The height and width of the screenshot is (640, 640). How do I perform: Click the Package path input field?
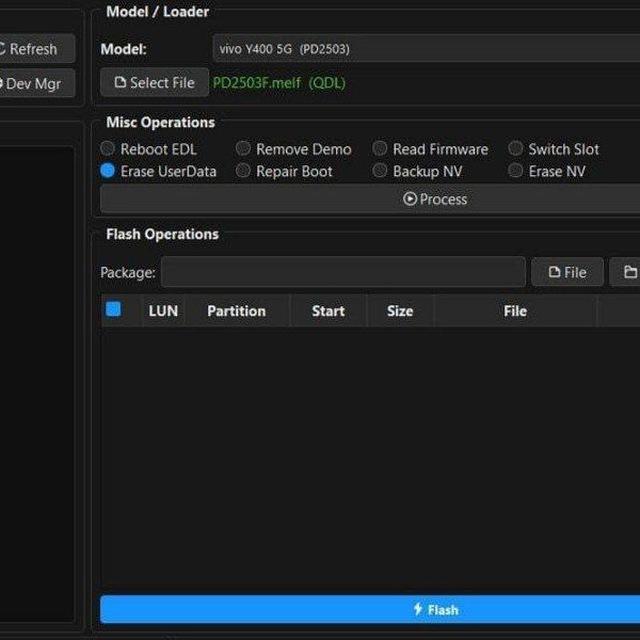coord(343,272)
